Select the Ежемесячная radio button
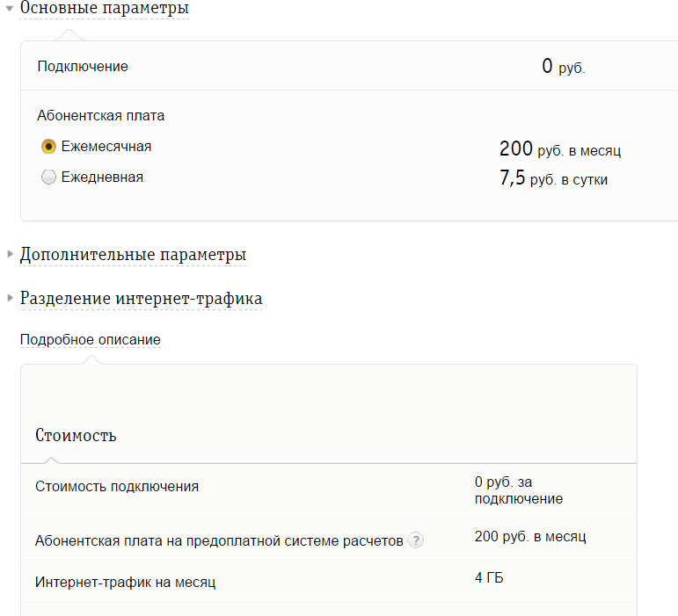678x616 pixels. pyautogui.click(x=48, y=147)
